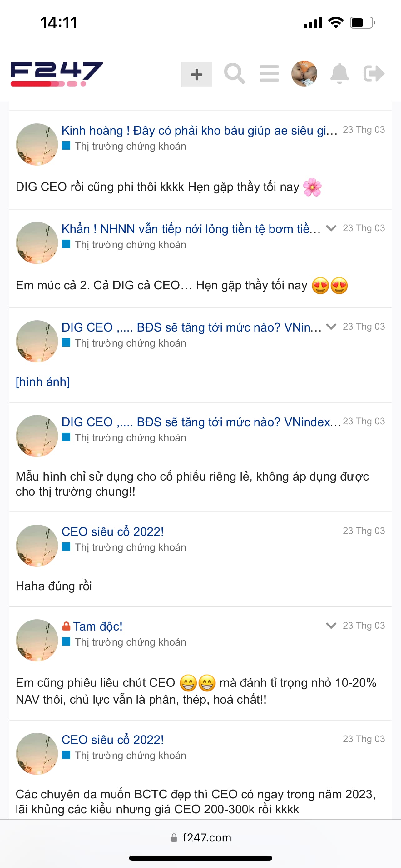401x868 pixels.
Task: Click the logout arrow icon
Action: pos(374,74)
